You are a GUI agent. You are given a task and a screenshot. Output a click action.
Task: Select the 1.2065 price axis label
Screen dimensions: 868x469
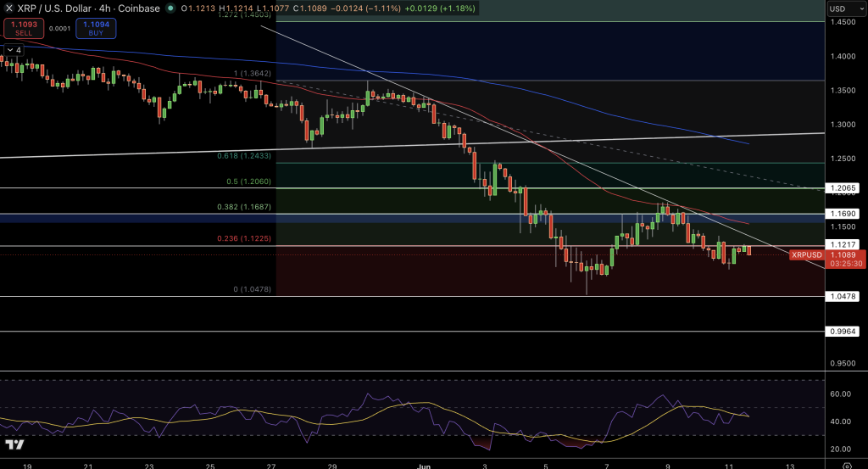(x=843, y=188)
